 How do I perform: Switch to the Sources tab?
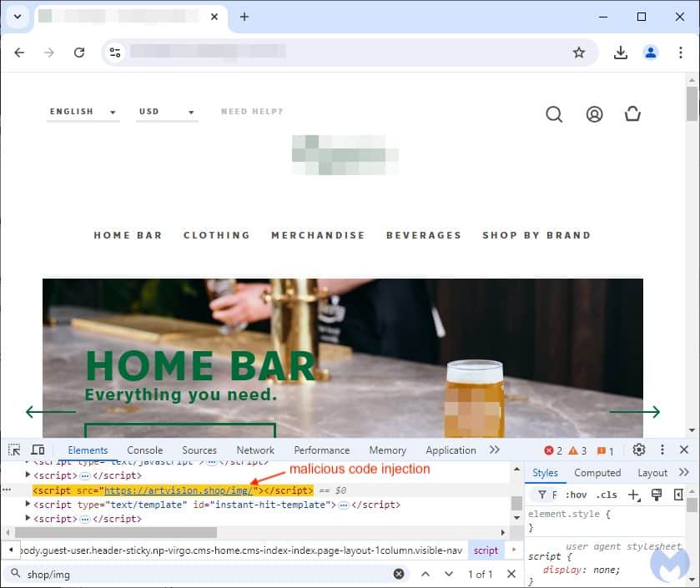[199, 450]
